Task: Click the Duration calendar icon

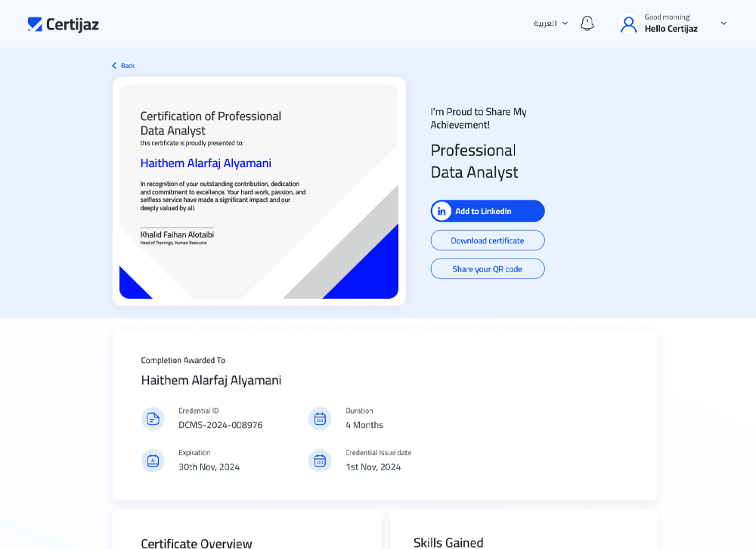Action: tap(320, 419)
